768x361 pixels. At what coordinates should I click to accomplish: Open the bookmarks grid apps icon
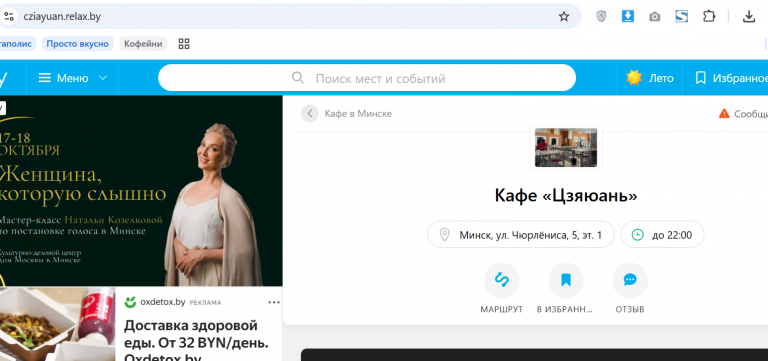pos(184,44)
